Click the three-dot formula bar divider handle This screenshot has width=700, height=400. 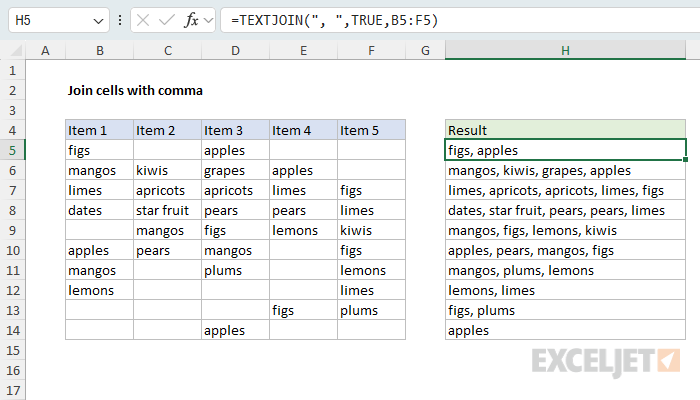click(x=120, y=20)
